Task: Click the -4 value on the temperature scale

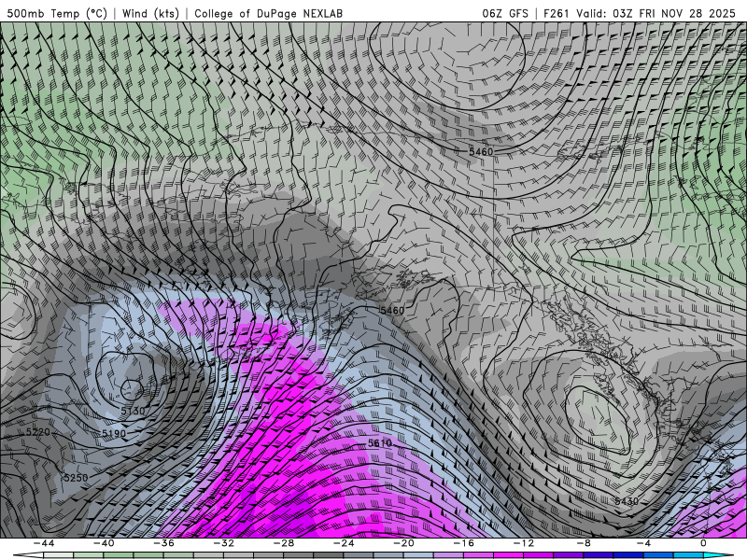Action: [643, 543]
